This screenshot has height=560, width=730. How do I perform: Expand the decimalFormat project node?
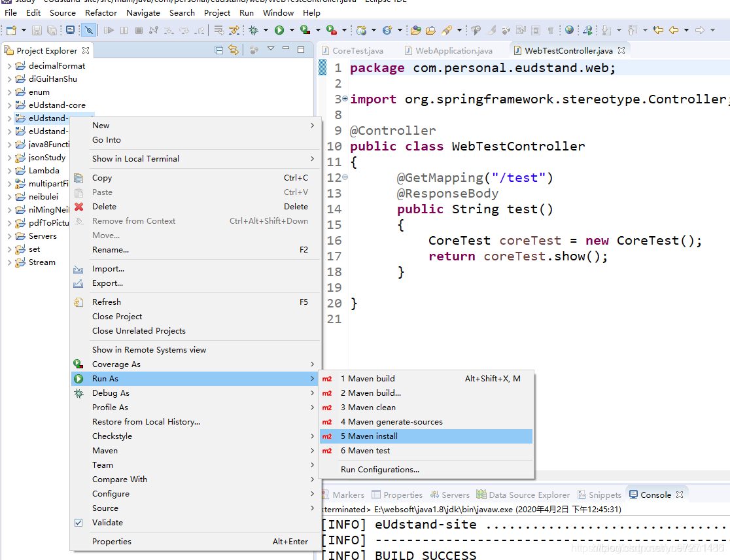pyautogui.click(x=9, y=66)
